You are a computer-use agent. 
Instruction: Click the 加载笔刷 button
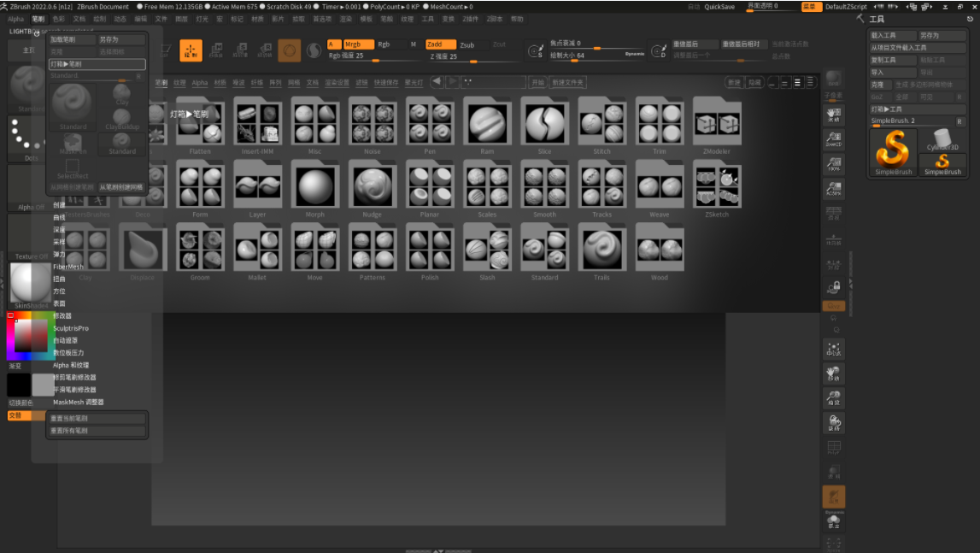[73, 39]
